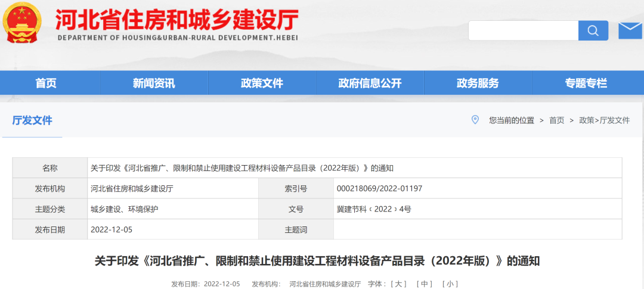Click the location pin icon
The height and width of the screenshot is (289, 644).
(475, 120)
